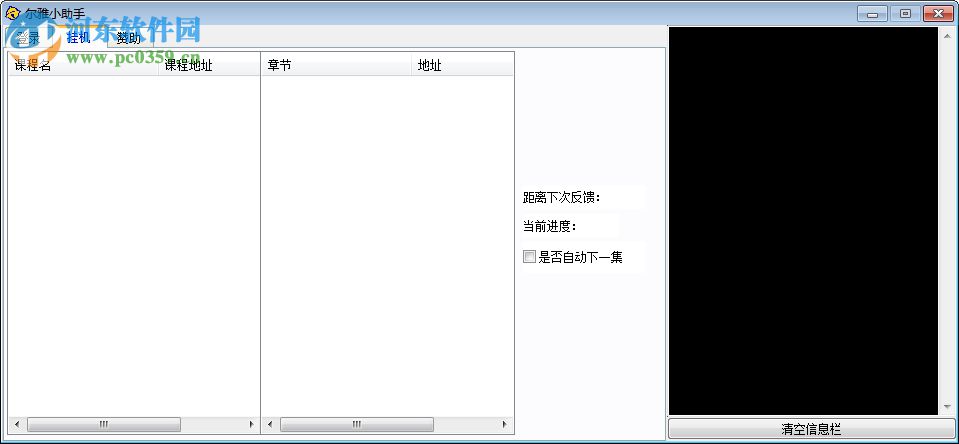Click the 课程地址 column header
This screenshot has width=959, height=444.
click(209, 65)
